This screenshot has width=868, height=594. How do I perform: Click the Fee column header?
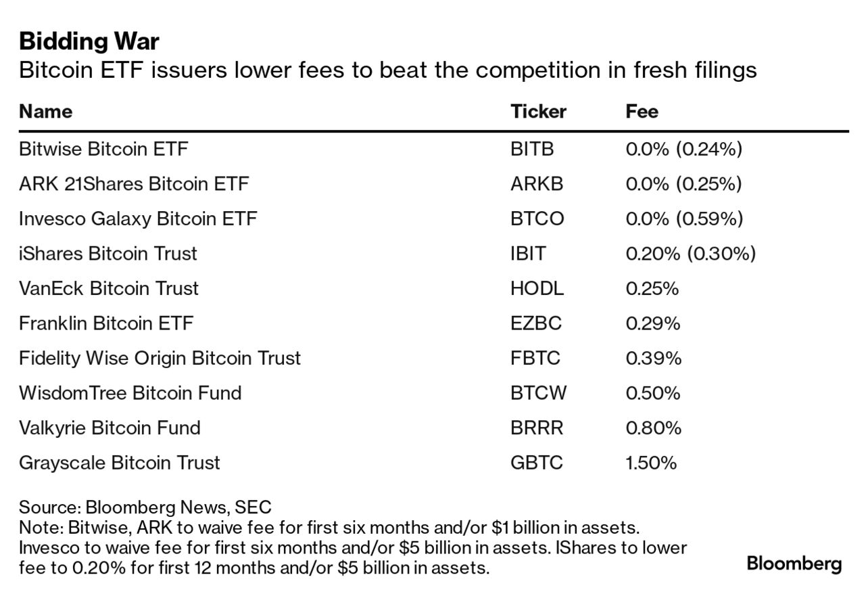tap(642, 111)
